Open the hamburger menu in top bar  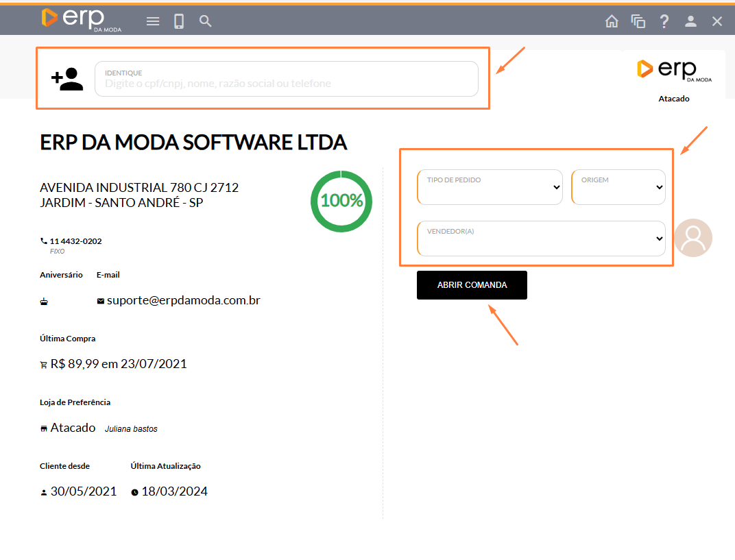click(153, 21)
